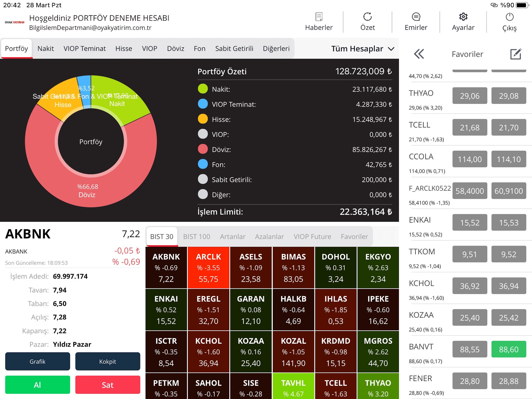Collapse Favoriler panel with double-chevron icon

point(419,54)
